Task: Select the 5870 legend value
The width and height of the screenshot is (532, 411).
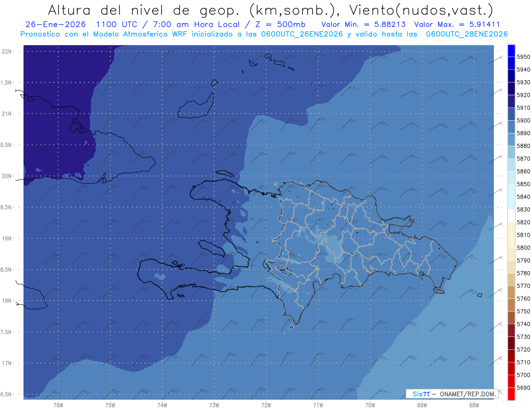Action: [x=523, y=159]
